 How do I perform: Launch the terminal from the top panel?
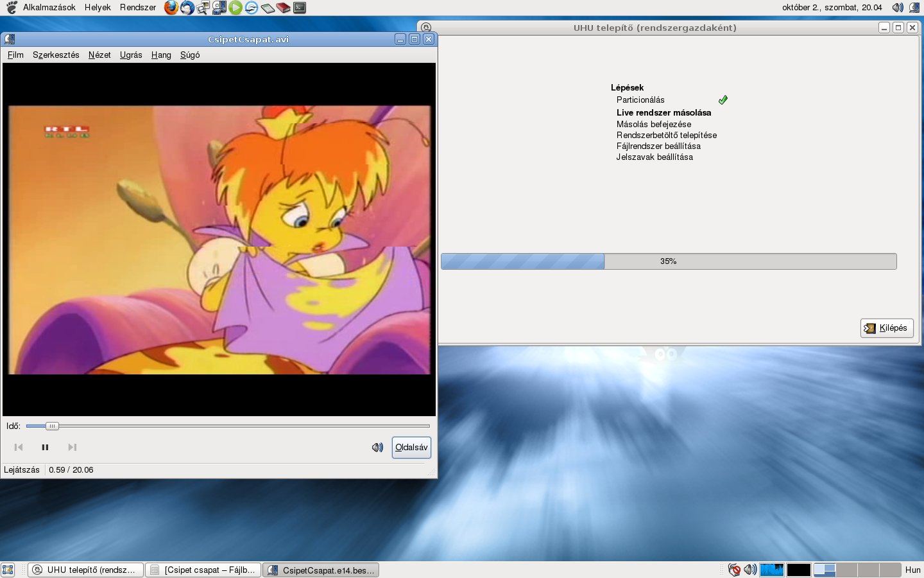tap(300, 8)
